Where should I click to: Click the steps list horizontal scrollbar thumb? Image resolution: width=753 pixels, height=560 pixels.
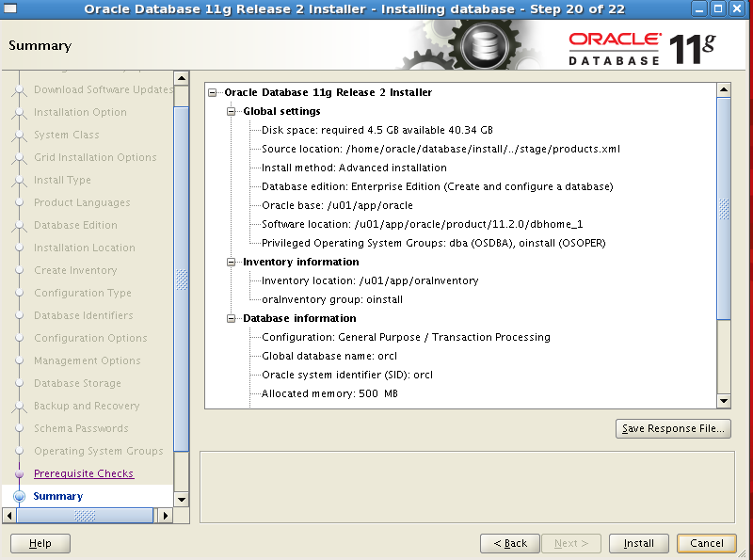(x=85, y=516)
